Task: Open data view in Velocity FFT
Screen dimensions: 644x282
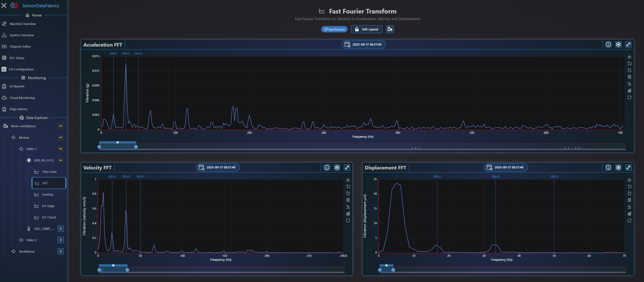Action: point(348,200)
